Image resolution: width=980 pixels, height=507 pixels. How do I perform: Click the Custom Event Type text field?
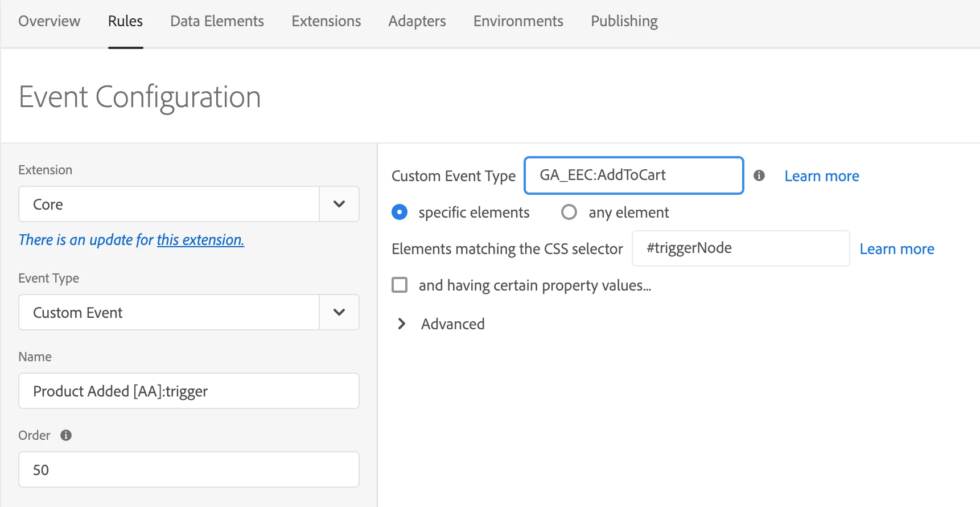pyautogui.click(x=633, y=175)
